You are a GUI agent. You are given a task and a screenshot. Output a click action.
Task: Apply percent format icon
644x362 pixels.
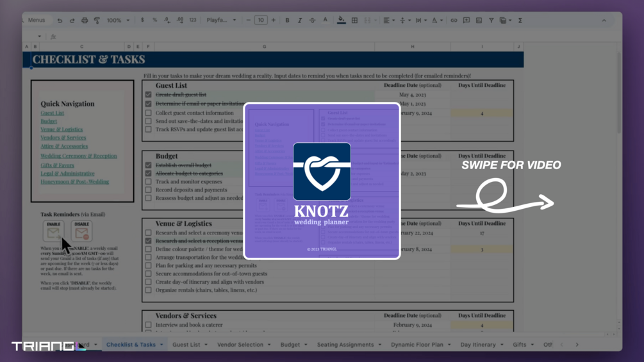click(x=155, y=20)
